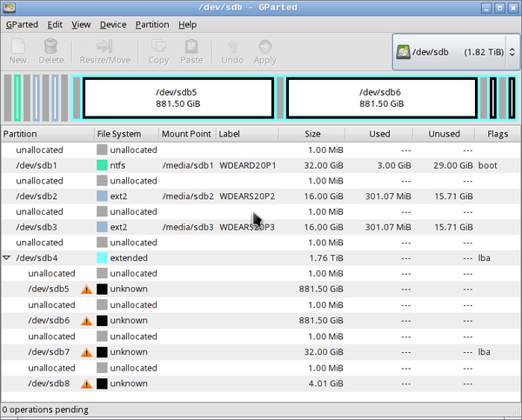Select the green ntfs bar in disk map
The image size is (522, 420).
pyautogui.click(x=17, y=98)
